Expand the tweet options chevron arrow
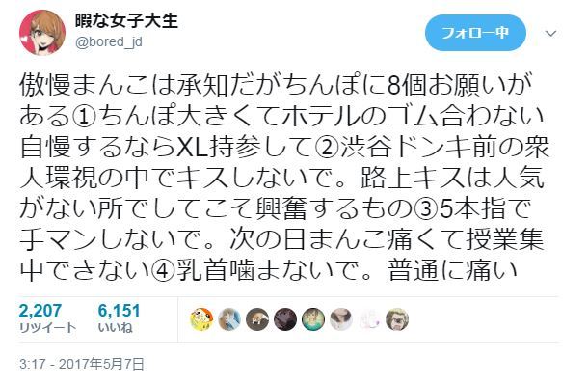This screenshot has width=588, height=387. point(550,34)
